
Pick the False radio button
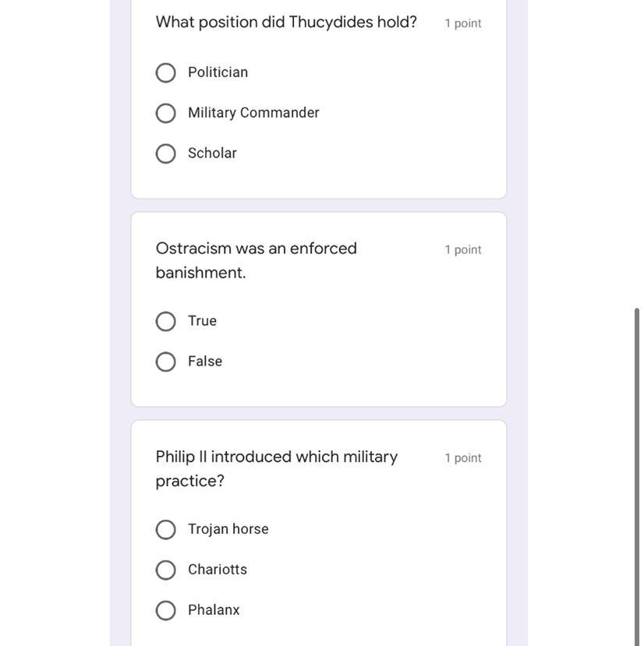165,362
